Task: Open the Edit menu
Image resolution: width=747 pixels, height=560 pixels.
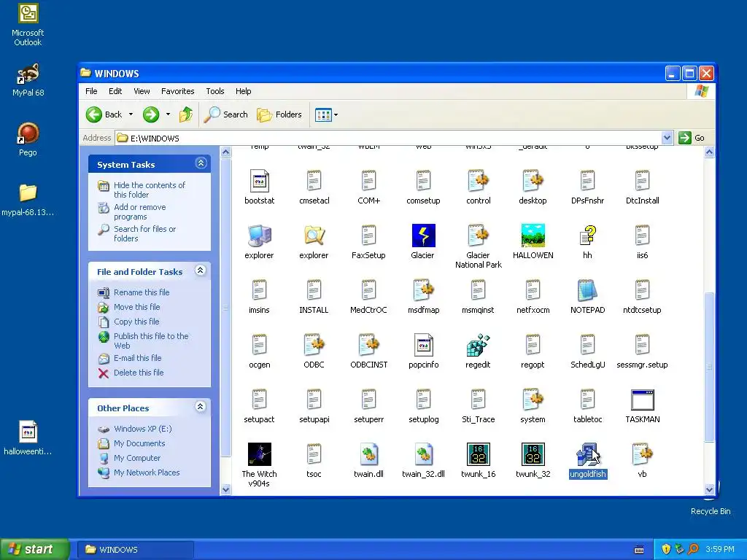Action: (x=115, y=91)
